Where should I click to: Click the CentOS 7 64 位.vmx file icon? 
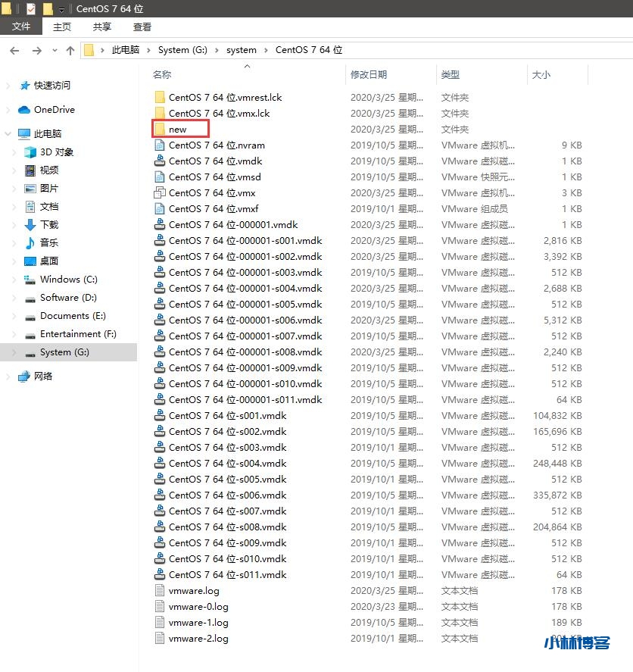pyautogui.click(x=160, y=193)
